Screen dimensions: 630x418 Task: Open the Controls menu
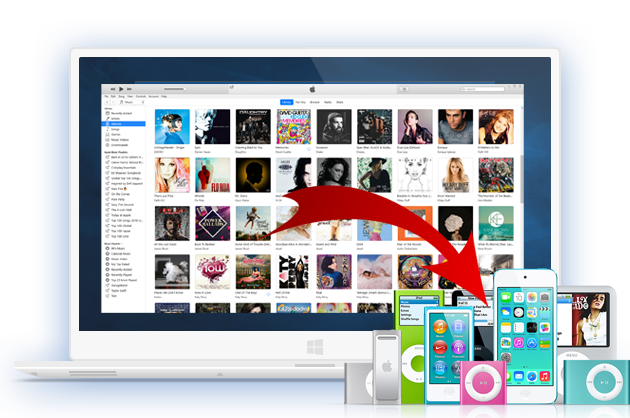pyautogui.click(x=141, y=96)
